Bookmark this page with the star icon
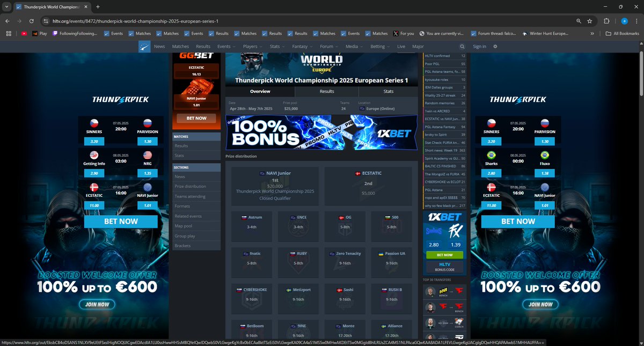The width and height of the screenshot is (644, 346). click(x=590, y=20)
